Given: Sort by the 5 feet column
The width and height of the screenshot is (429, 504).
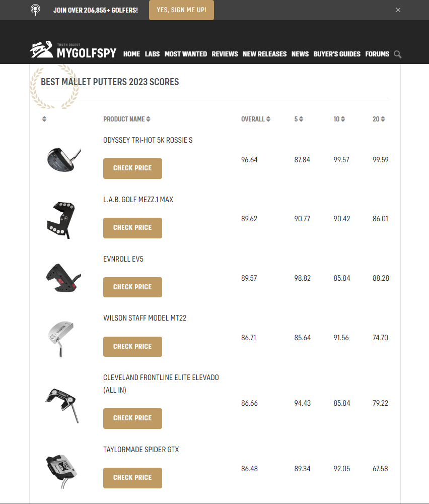Looking at the screenshot, I should coord(301,119).
